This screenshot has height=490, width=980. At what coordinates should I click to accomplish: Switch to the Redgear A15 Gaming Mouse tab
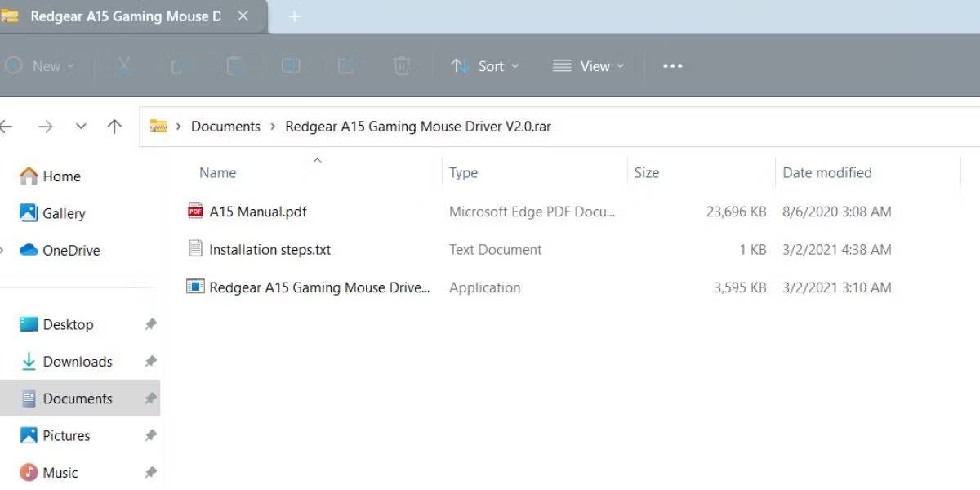point(127,16)
